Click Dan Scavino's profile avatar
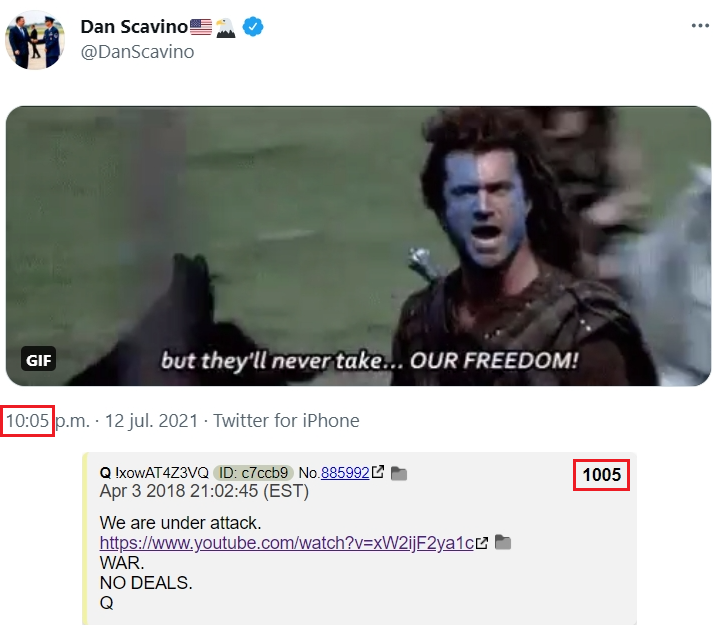The height and width of the screenshot is (630, 716). point(35,40)
